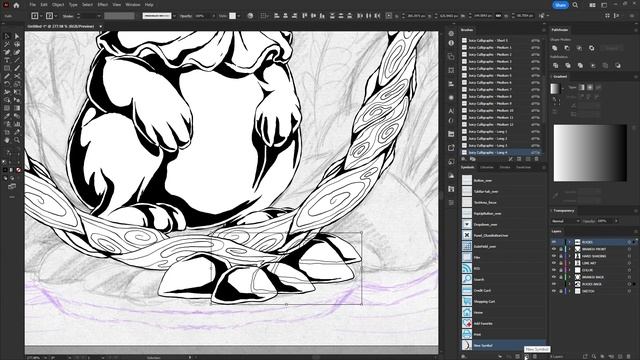This screenshot has width=640, height=360.
Task: Open the Object menu
Action: point(58,5)
